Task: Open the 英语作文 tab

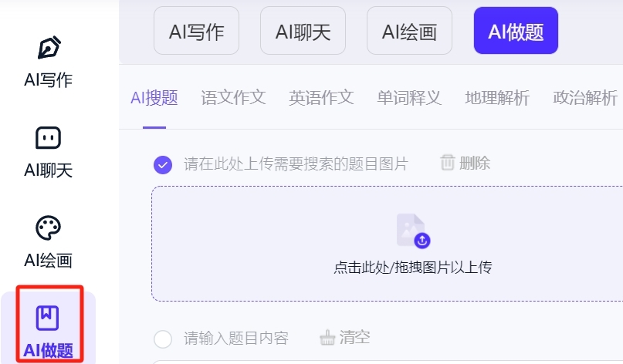Action: point(321,98)
